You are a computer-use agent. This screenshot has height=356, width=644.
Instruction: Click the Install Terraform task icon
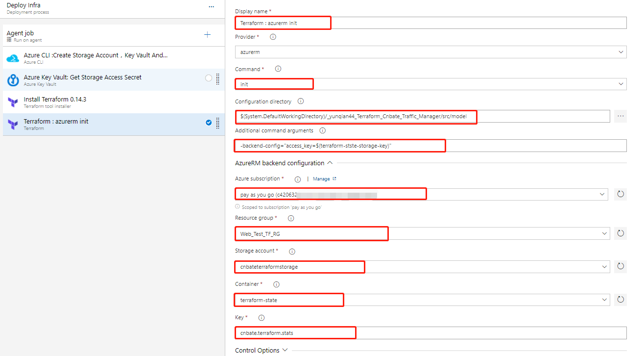pos(13,102)
